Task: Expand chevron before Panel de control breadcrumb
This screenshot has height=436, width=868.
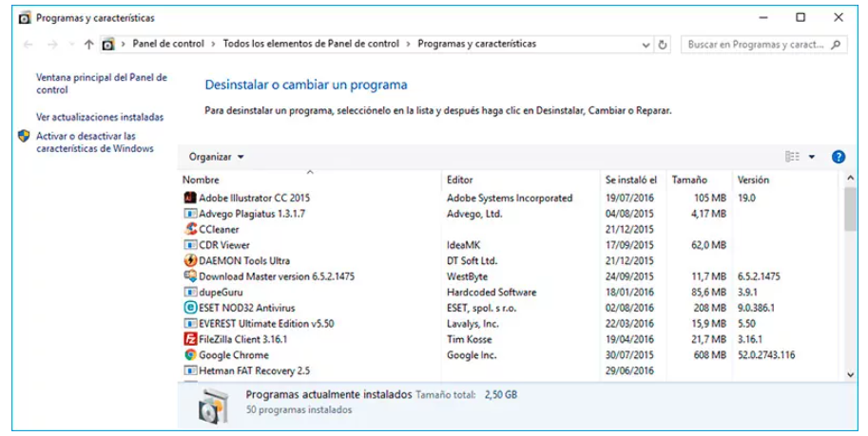Action: point(123,44)
